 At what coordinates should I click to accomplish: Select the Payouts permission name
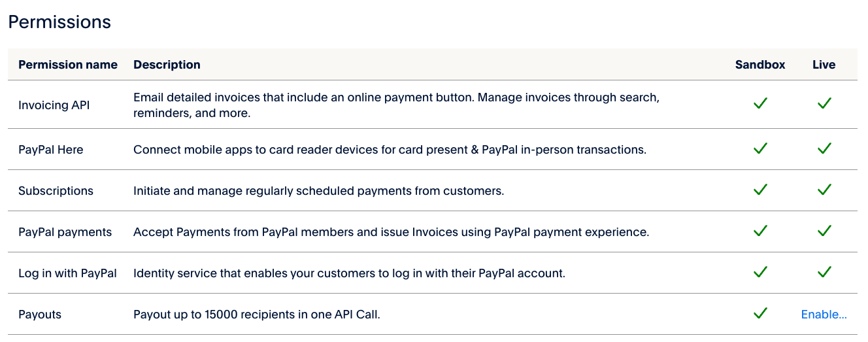[x=40, y=315]
